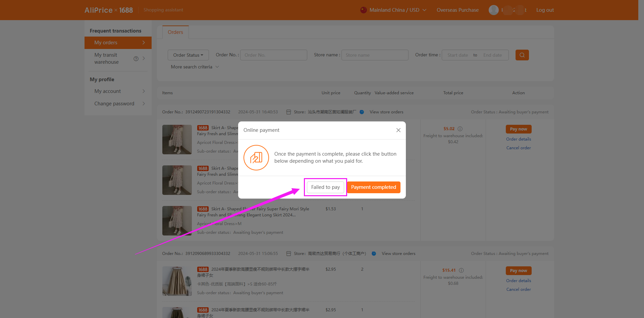Click store icon of order 3912090689933304332
This screenshot has height=318, width=644.
coord(288,254)
